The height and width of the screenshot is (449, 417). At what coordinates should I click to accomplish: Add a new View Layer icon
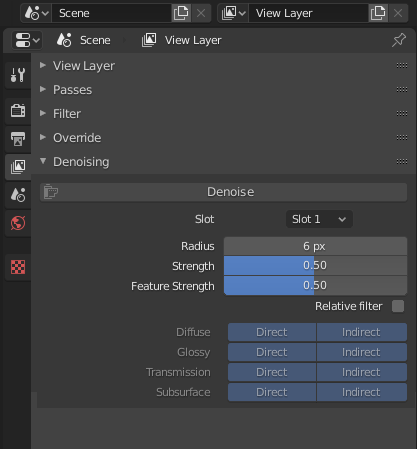coord(378,13)
